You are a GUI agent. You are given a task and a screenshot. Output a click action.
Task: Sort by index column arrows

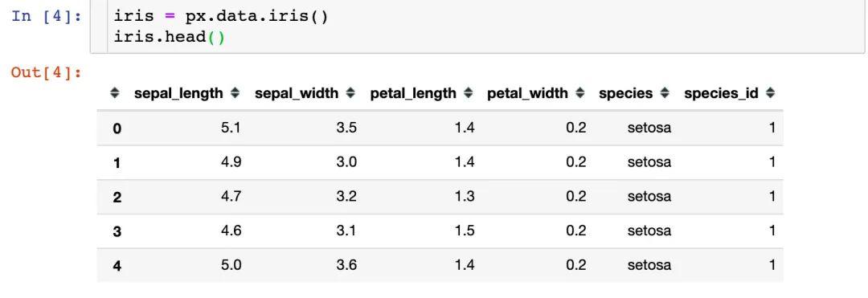tap(115, 93)
